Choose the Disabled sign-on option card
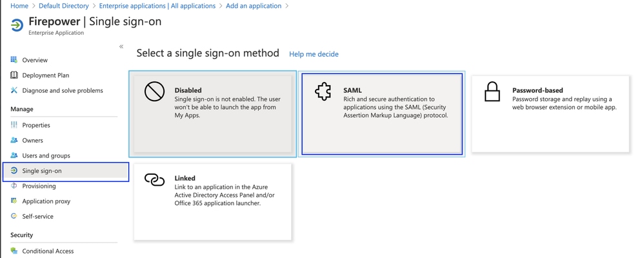This screenshot has height=258, width=644. [213, 114]
